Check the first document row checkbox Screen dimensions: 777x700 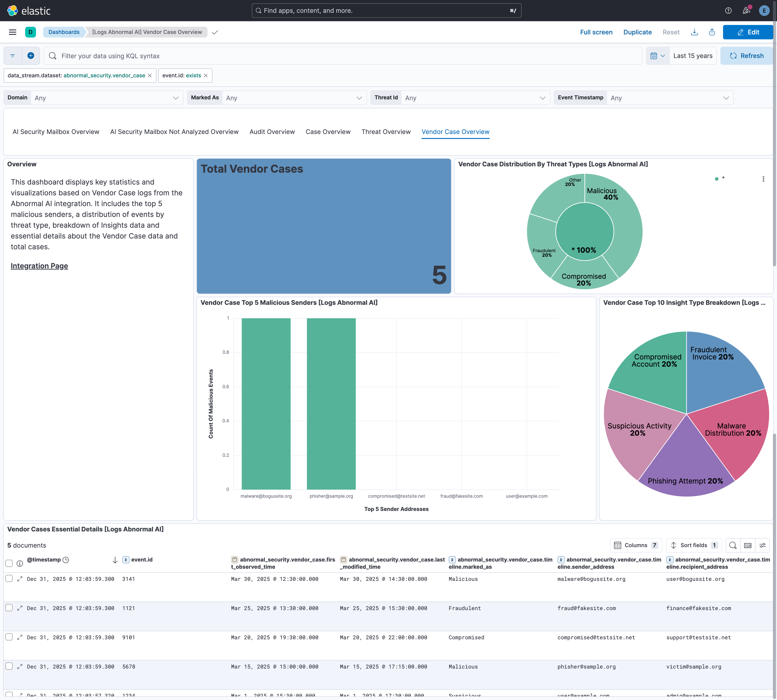(x=9, y=579)
